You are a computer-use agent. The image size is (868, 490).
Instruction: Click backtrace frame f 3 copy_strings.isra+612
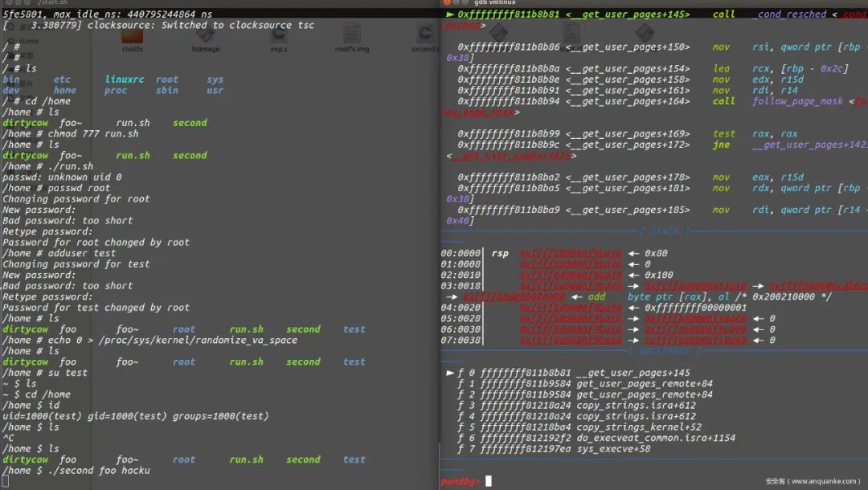pyautogui.click(x=577, y=406)
